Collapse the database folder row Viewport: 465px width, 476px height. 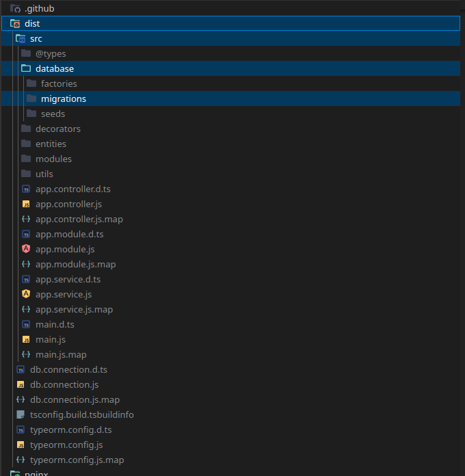pos(230,68)
